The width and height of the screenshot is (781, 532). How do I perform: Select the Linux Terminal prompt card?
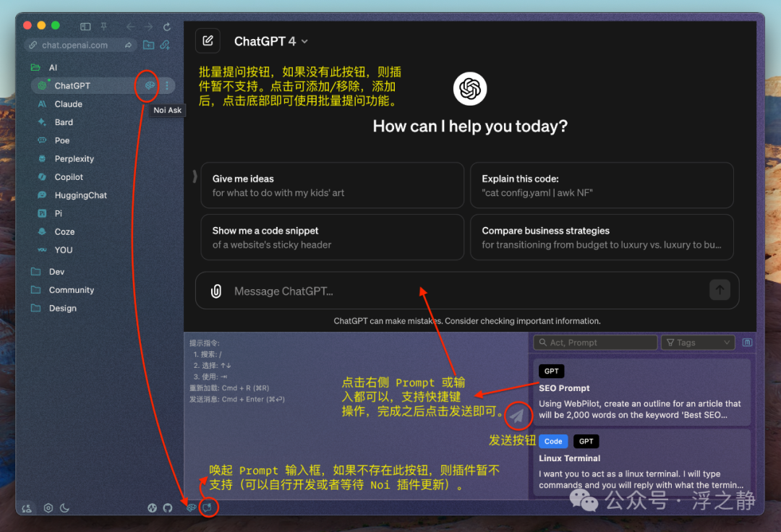click(641, 463)
